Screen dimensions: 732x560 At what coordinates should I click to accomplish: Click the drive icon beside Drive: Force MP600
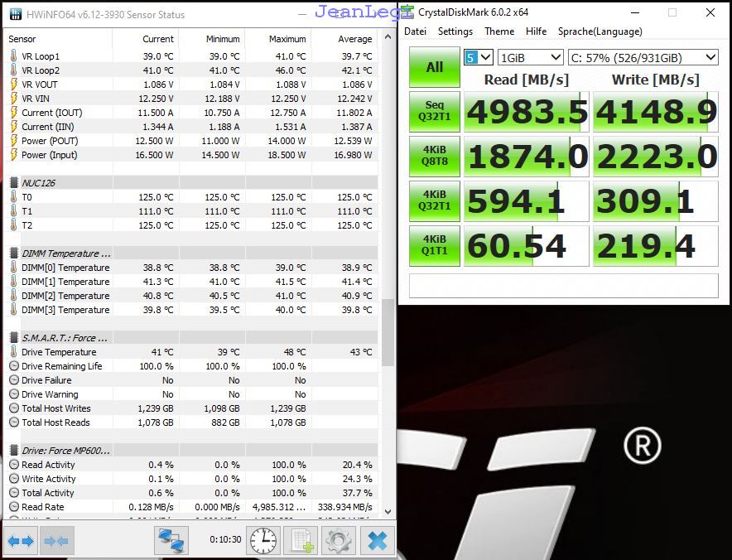click(x=14, y=451)
